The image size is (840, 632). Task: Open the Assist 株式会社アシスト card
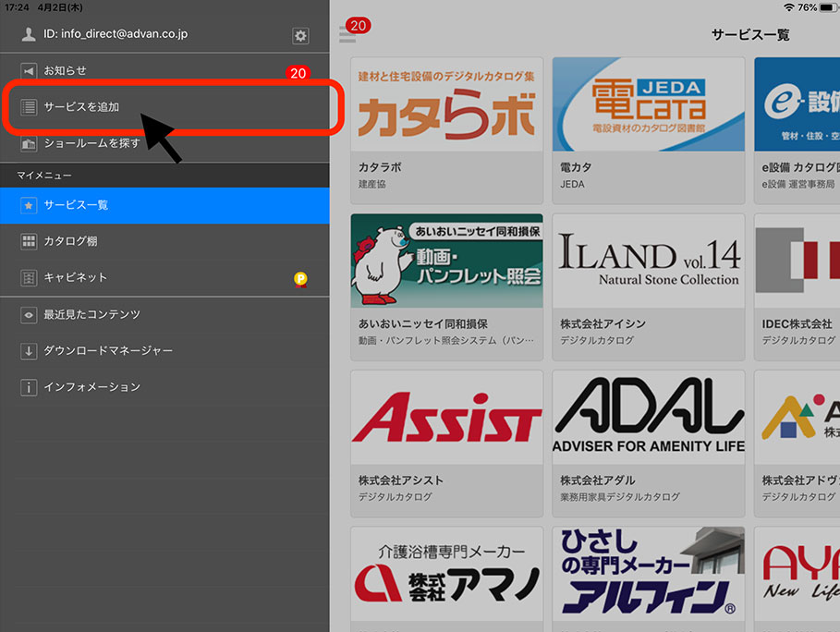click(x=446, y=444)
